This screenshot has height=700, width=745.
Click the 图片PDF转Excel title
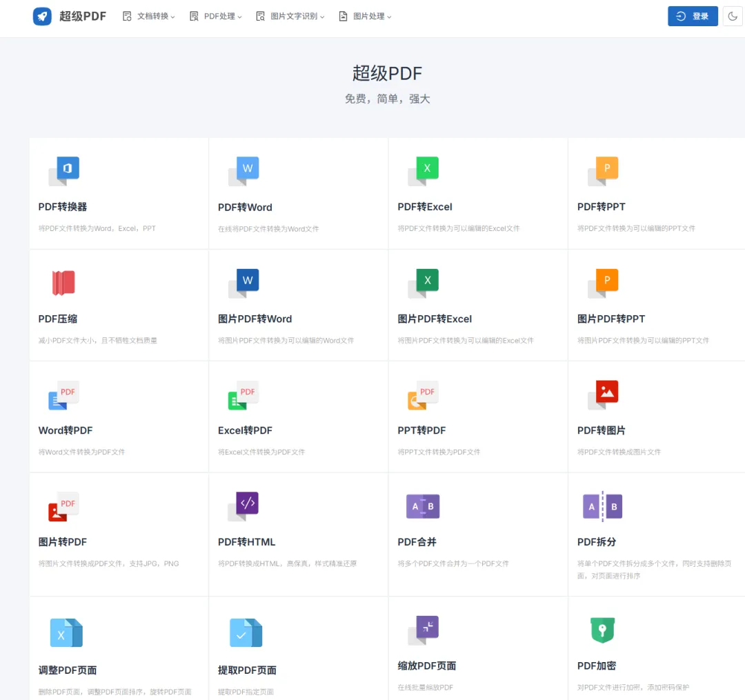pyautogui.click(x=435, y=319)
